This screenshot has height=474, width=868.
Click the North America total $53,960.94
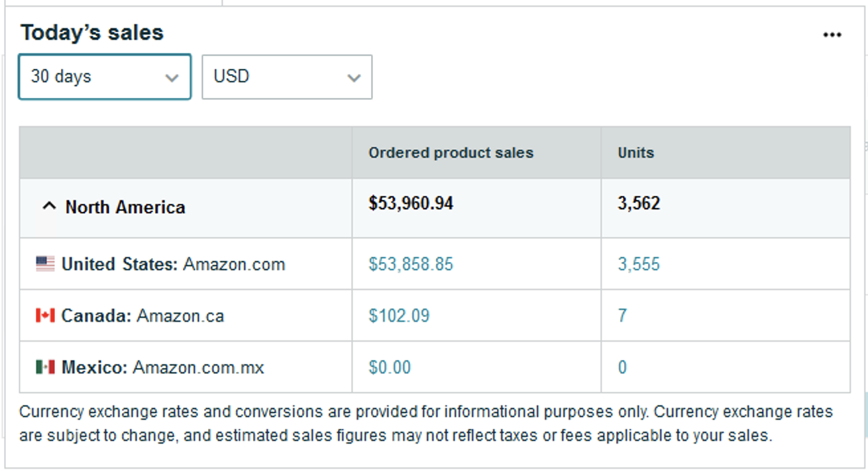click(411, 203)
